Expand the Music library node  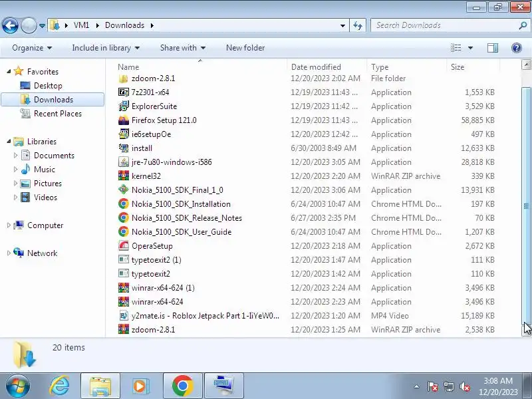pos(15,170)
